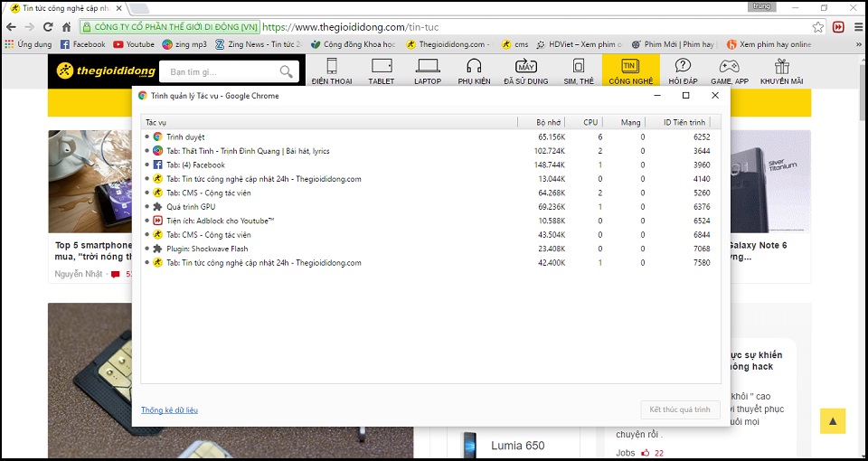This screenshot has height=461, width=868.
Task: Open the Cộng đồng Khoa học bookmark
Action: click(x=354, y=44)
